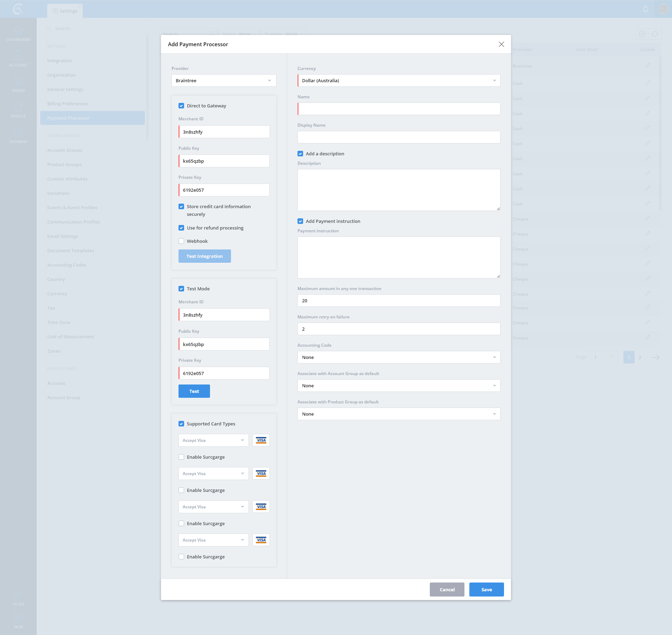Toggle Use for refund processing
This screenshot has width=672, height=635.
[x=181, y=228]
